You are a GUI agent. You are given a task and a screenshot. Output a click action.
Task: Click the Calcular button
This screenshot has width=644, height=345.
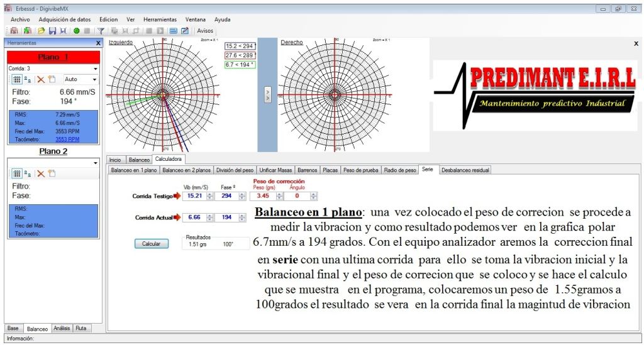click(151, 244)
